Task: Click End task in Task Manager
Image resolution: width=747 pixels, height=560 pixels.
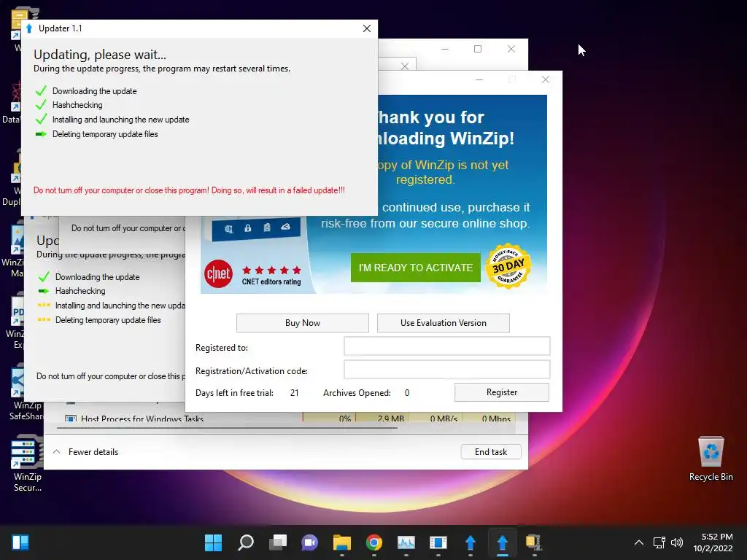Action: point(491,452)
